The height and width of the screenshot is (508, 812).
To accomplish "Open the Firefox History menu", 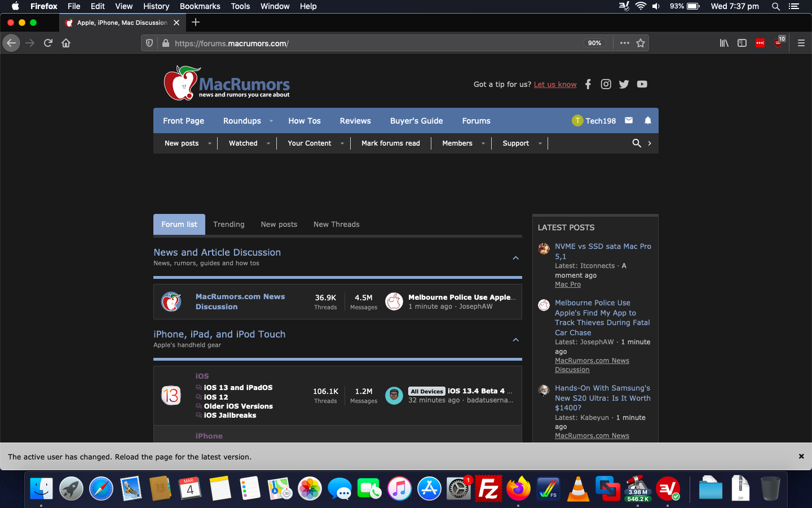I will [x=156, y=6].
